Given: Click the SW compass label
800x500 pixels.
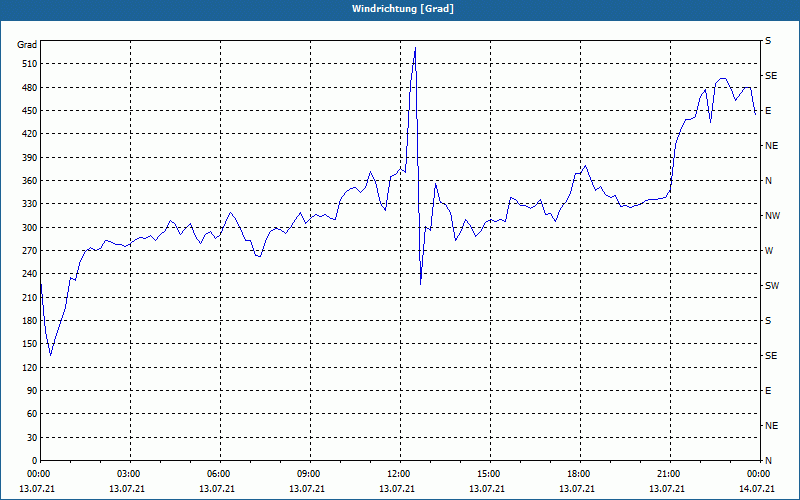Looking at the screenshot, I should pyautogui.click(x=772, y=286).
